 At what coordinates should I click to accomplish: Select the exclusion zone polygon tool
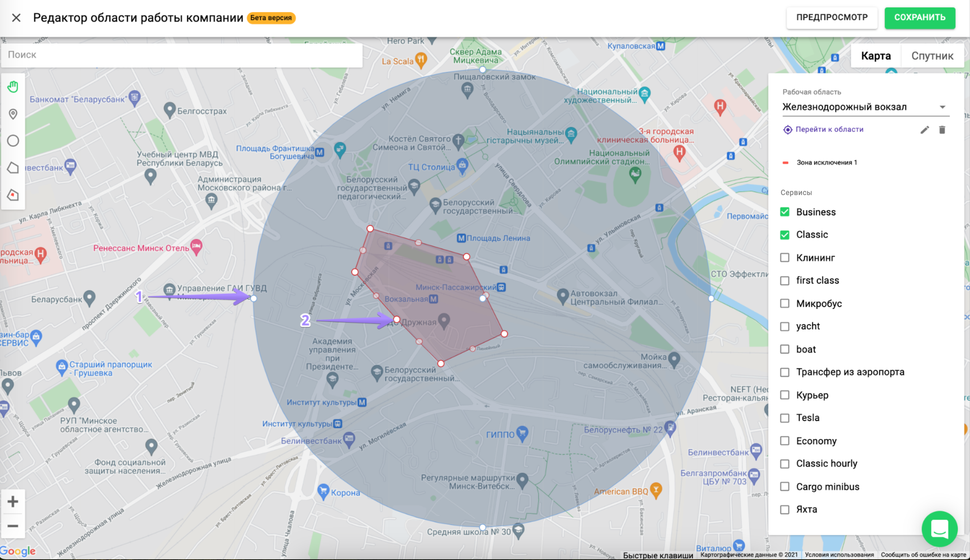pos(13,195)
